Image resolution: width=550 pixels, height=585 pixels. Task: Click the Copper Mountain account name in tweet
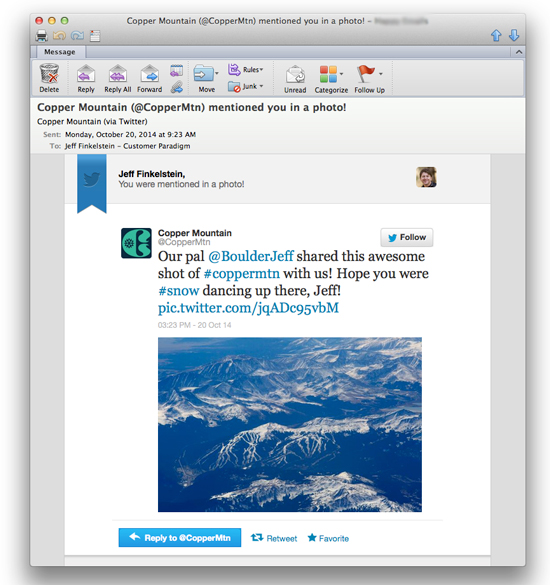tap(195, 233)
